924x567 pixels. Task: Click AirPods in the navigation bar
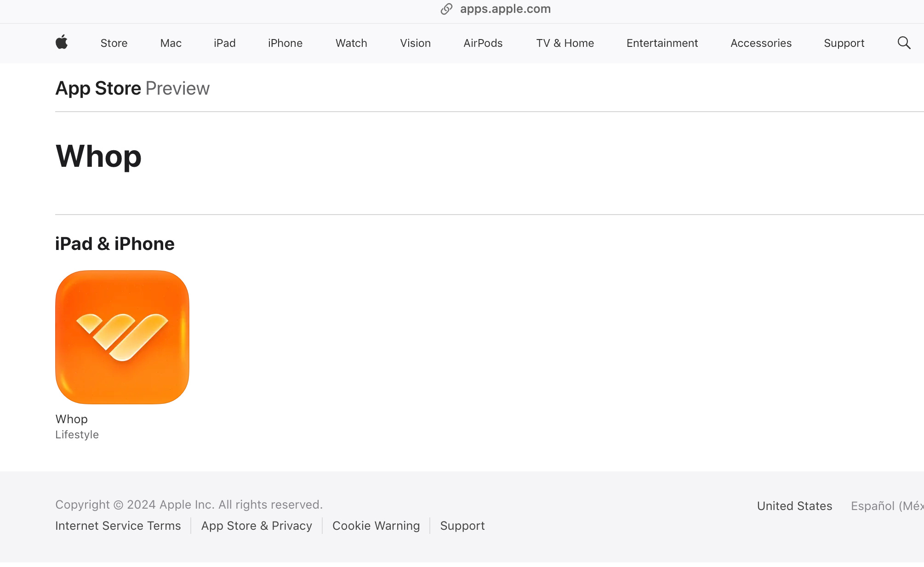pos(483,43)
